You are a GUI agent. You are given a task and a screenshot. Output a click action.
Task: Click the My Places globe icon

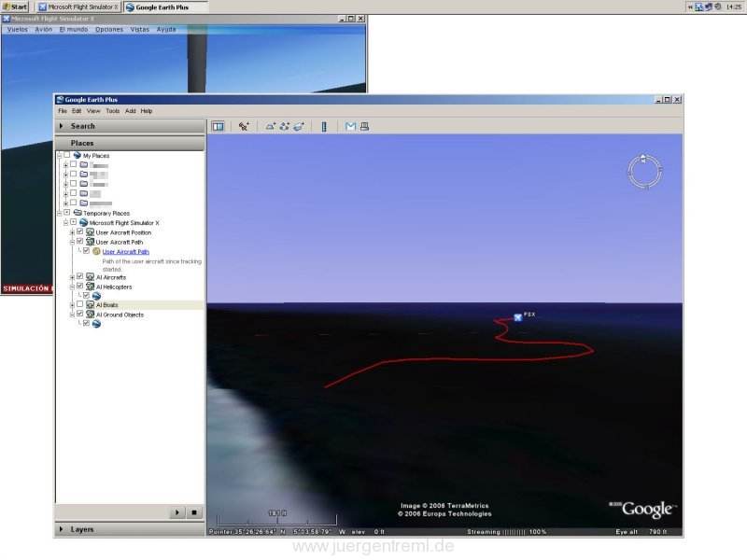click(x=78, y=155)
